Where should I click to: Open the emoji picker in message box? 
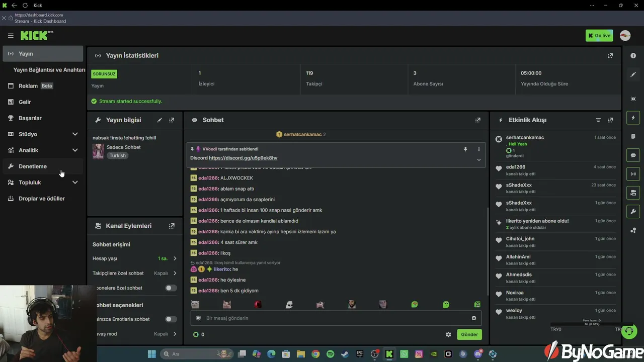[x=474, y=318]
